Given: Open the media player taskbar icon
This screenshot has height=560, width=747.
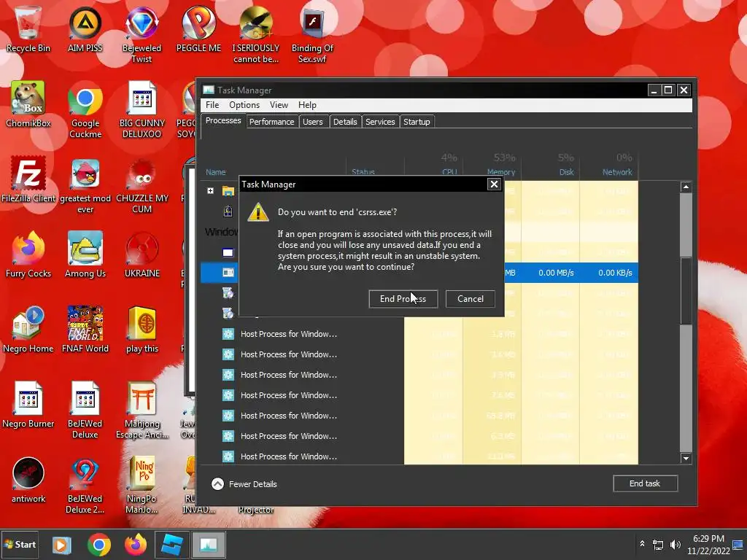Looking at the screenshot, I should point(61,545).
